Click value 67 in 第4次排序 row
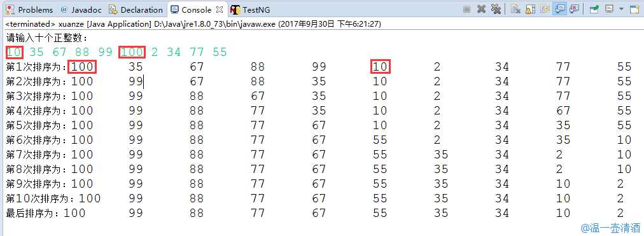644x236 pixels. 563,111
